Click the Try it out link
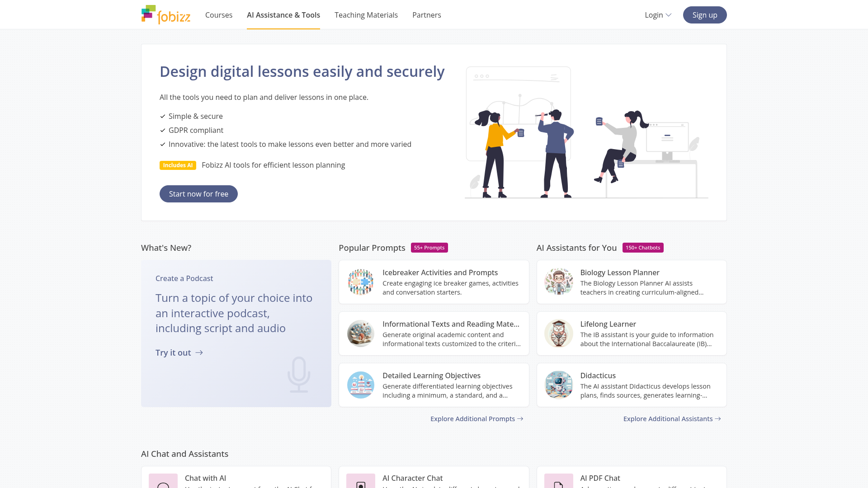The width and height of the screenshot is (868, 488). tap(179, 352)
